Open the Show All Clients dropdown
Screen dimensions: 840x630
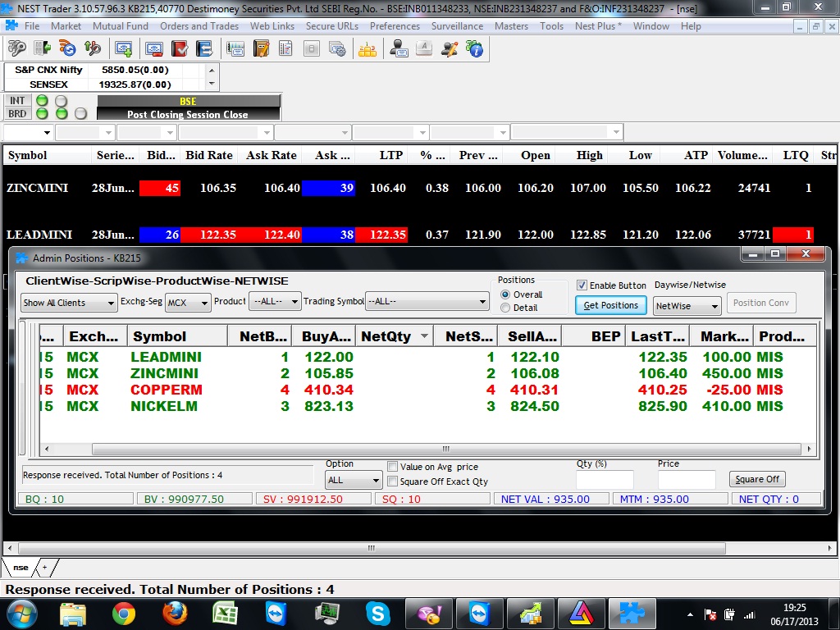pos(69,303)
